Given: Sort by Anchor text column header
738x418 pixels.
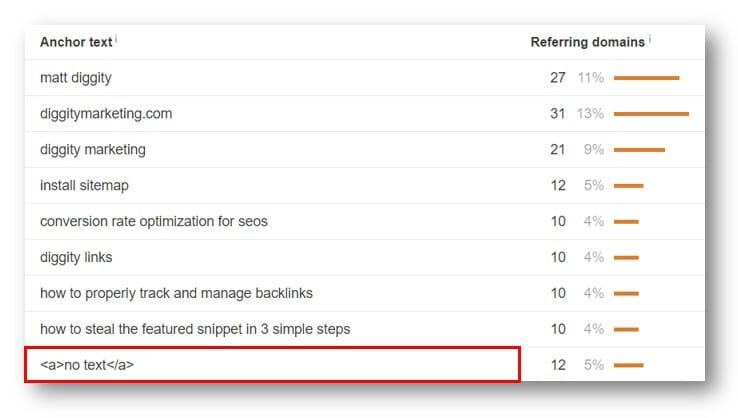Looking at the screenshot, I should pyautogui.click(x=77, y=42).
